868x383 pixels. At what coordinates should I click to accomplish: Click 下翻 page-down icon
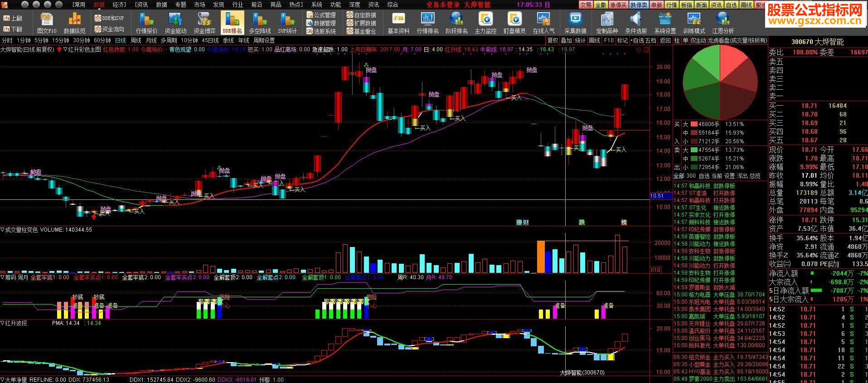(13, 29)
